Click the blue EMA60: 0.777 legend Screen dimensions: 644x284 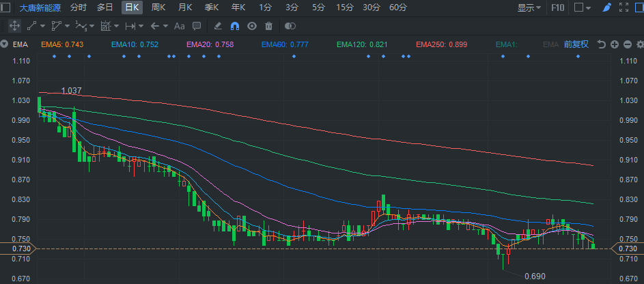pos(285,44)
